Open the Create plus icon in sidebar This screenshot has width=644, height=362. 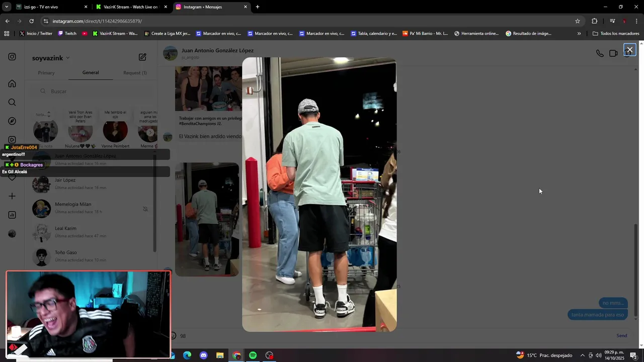coord(12,196)
